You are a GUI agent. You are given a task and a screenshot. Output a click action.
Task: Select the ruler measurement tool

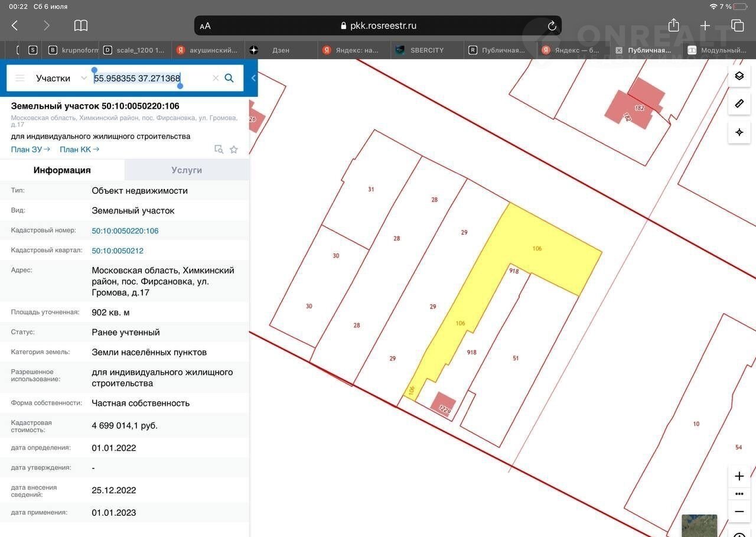tap(739, 104)
